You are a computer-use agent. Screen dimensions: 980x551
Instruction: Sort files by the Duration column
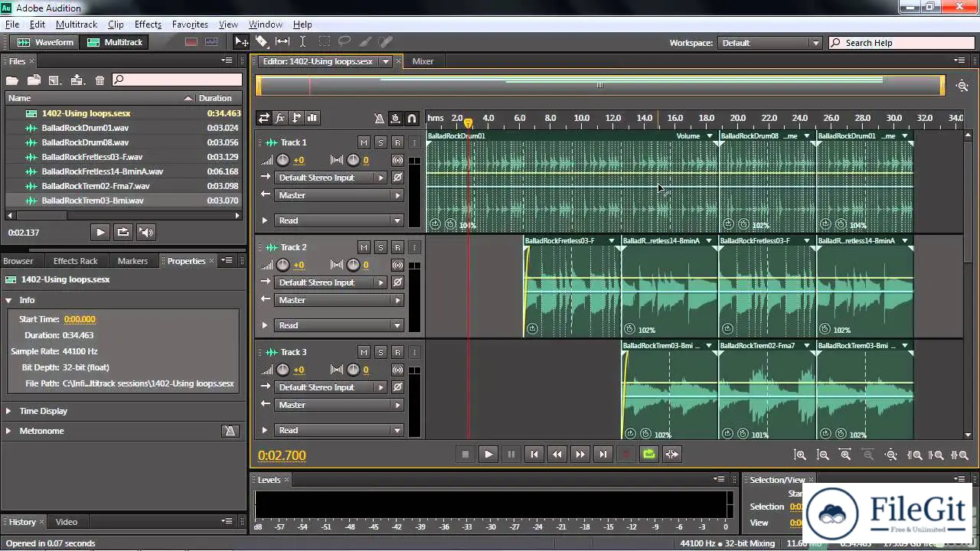pyautogui.click(x=220, y=98)
